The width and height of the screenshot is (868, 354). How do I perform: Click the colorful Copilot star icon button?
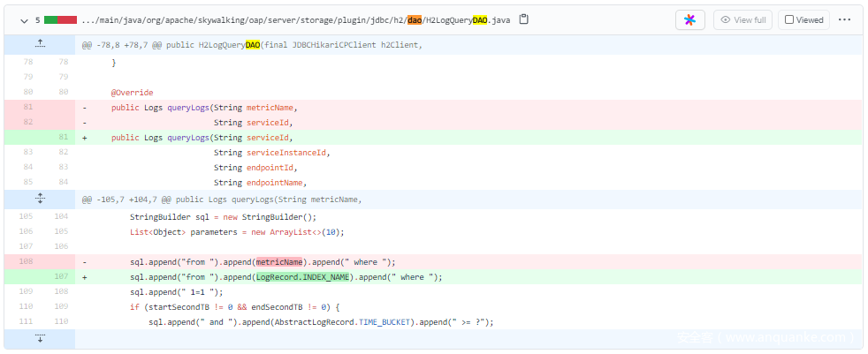(689, 19)
